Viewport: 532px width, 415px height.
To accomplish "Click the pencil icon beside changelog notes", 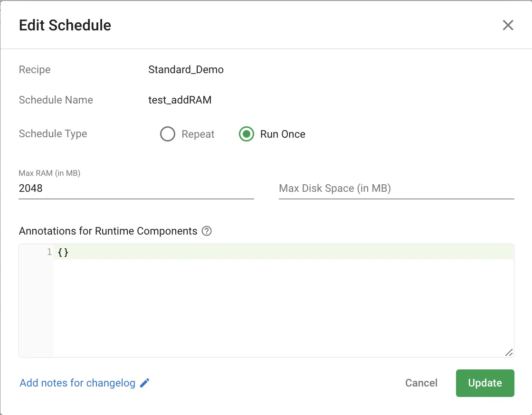I will pyautogui.click(x=145, y=383).
